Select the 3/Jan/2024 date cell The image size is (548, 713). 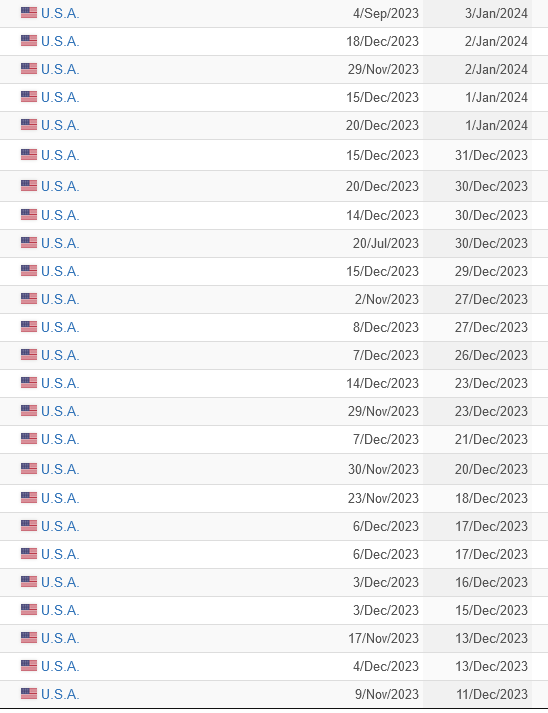pos(496,13)
